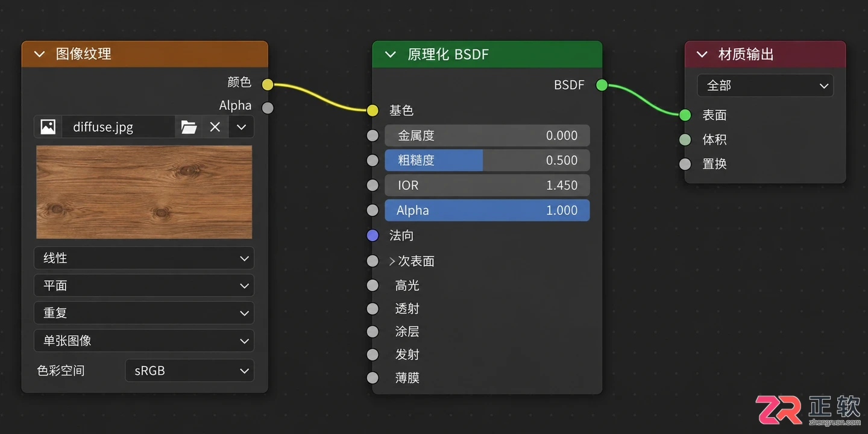Image resolution: width=868 pixels, height=434 pixels.
Task: Click the 金属度 value slider
Action: click(x=487, y=136)
